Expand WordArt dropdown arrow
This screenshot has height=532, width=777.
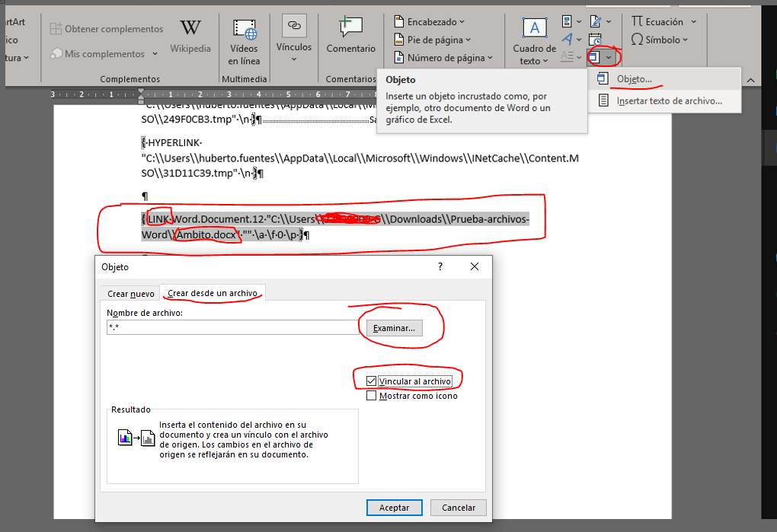[x=579, y=40]
